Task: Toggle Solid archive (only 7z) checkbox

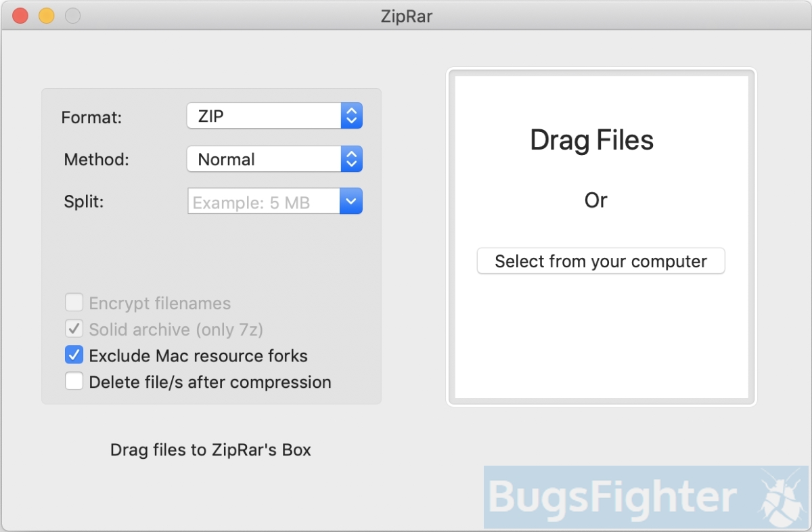Action: (x=74, y=329)
